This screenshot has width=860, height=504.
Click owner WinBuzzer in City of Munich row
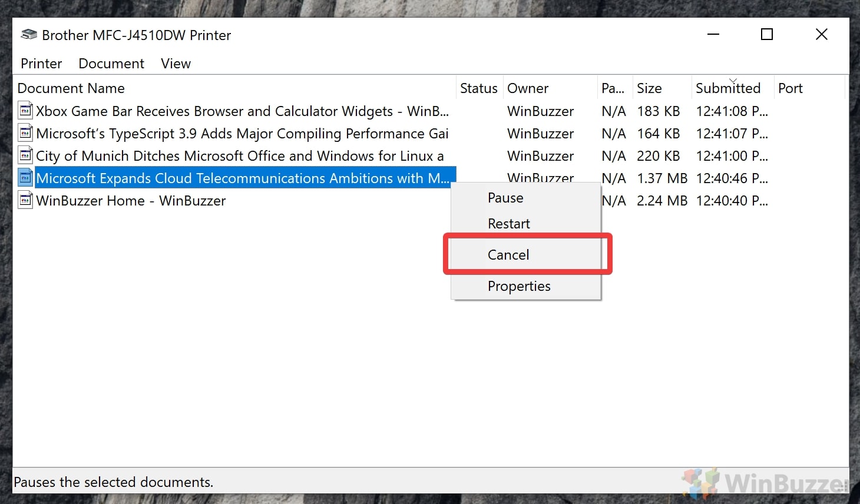540,156
